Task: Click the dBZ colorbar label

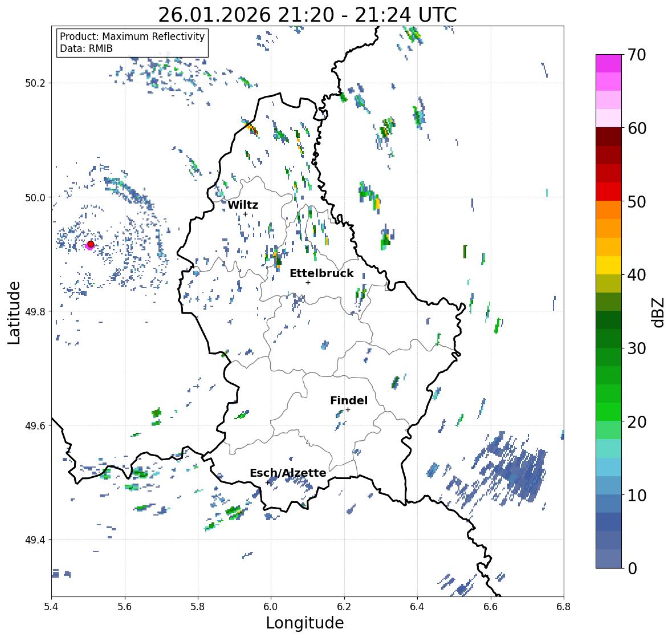Action: pos(658,312)
